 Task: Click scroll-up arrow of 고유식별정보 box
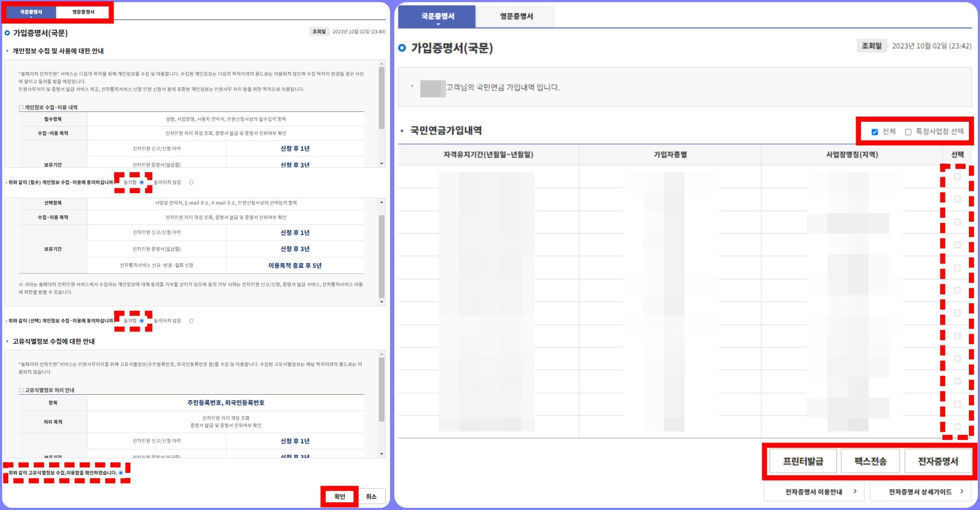(x=381, y=354)
